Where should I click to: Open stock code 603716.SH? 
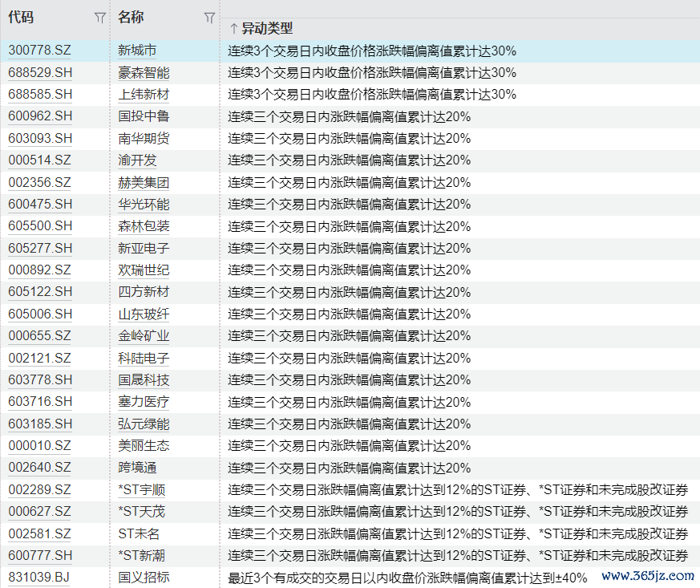point(40,402)
